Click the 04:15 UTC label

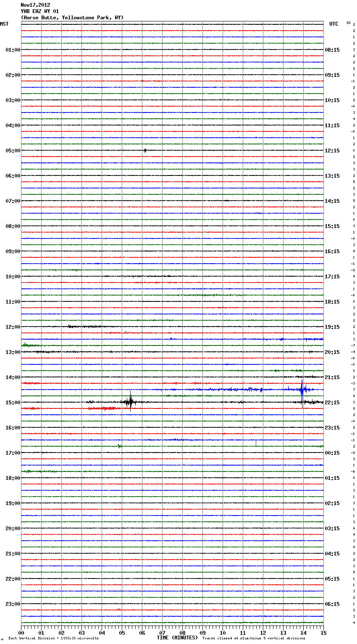[x=332, y=554]
